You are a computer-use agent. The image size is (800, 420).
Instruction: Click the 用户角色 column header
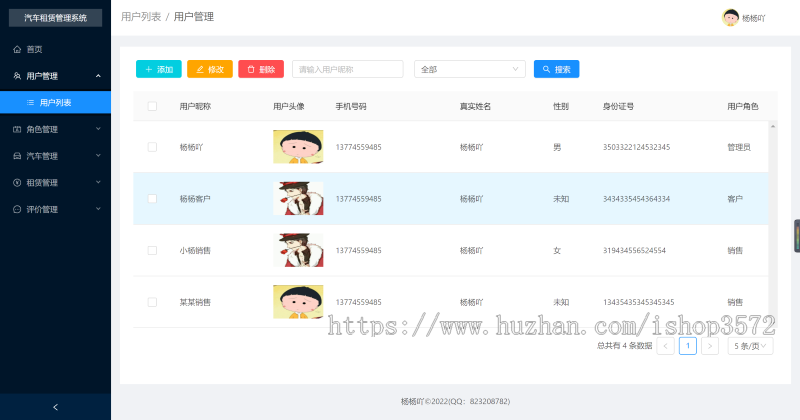click(742, 106)
